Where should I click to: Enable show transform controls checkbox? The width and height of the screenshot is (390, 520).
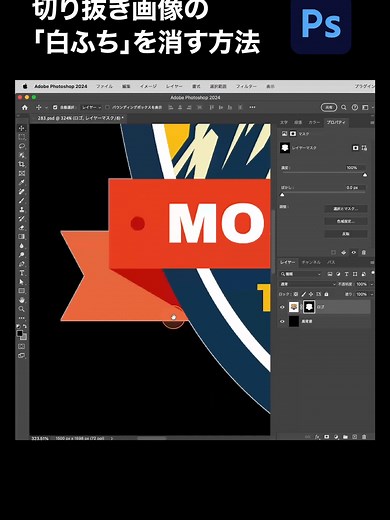pos(108,108)
